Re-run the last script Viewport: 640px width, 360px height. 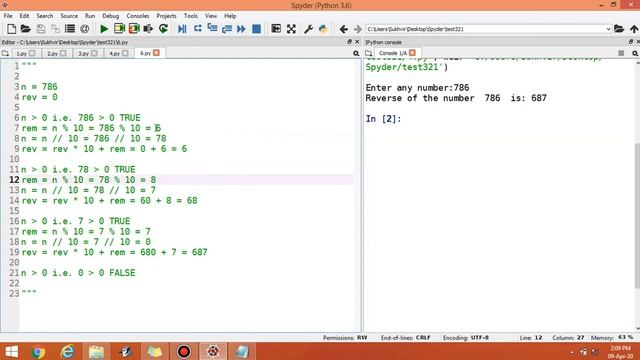pyautogui.click(x=163, y=29)
